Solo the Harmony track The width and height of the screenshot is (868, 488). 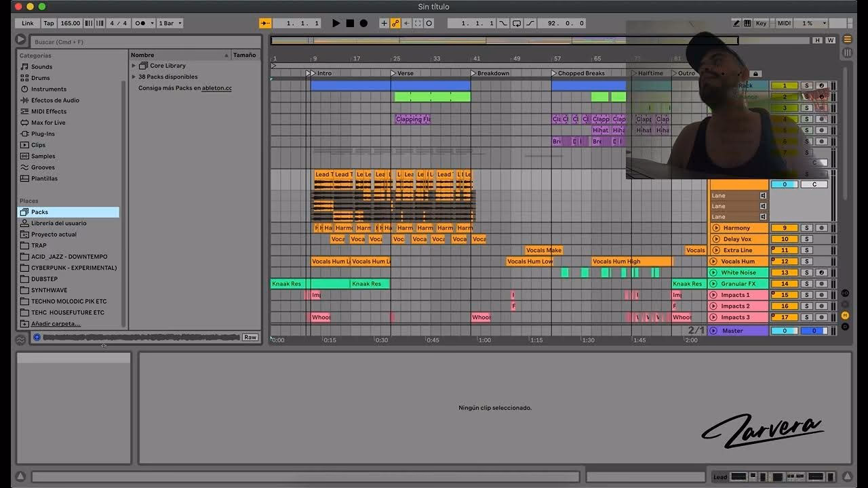click(x=807, y=228)
